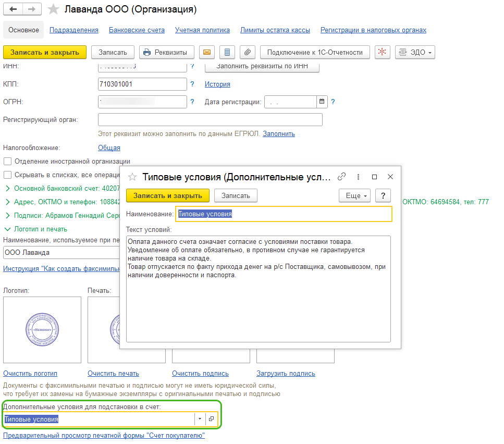
Task: Click Очистить печать link
Action: click(113, 373)
